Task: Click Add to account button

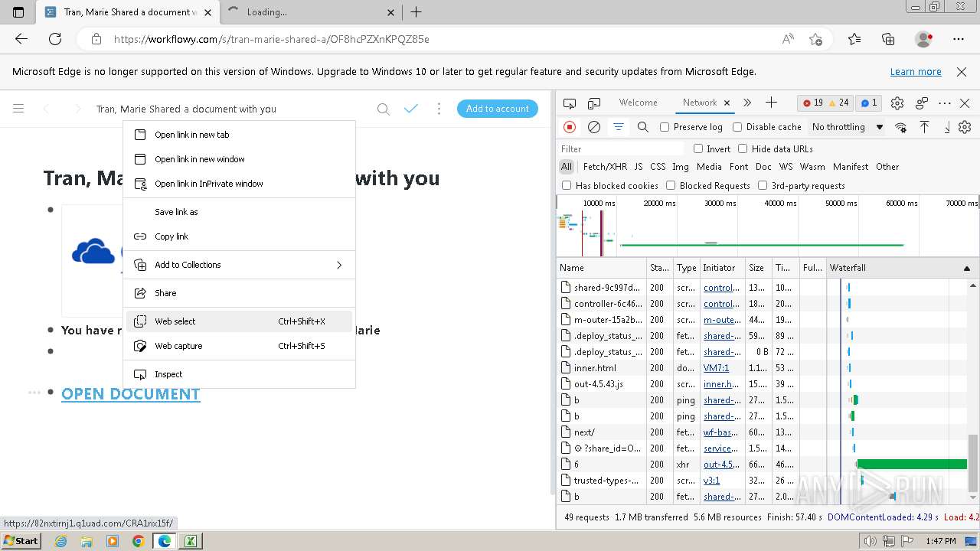Action: click(x=498, y=109)
